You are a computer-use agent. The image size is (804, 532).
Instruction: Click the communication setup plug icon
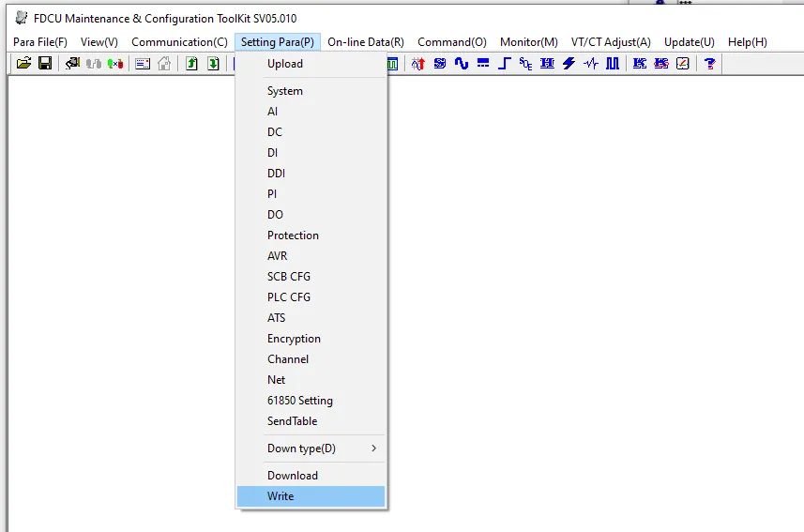click(72, 64)
